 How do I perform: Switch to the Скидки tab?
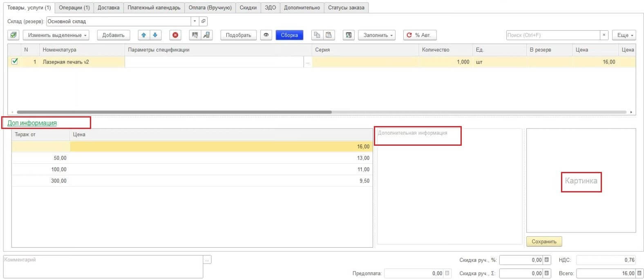coord(248,8)
